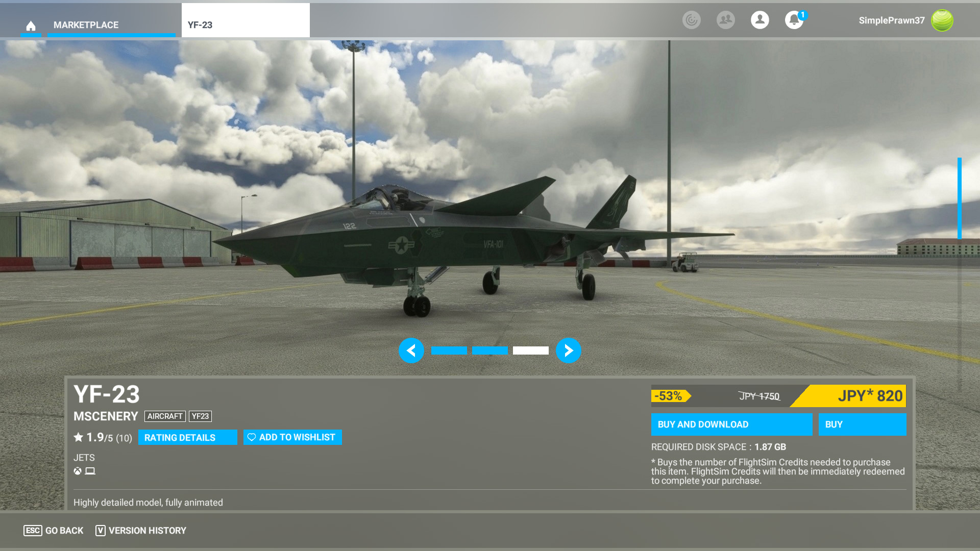Go to next screenshot with right arrow
980x551 pixels.
click(x=568, y=350)
